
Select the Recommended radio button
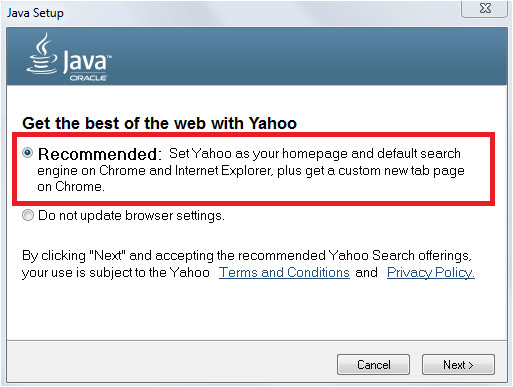28,153
